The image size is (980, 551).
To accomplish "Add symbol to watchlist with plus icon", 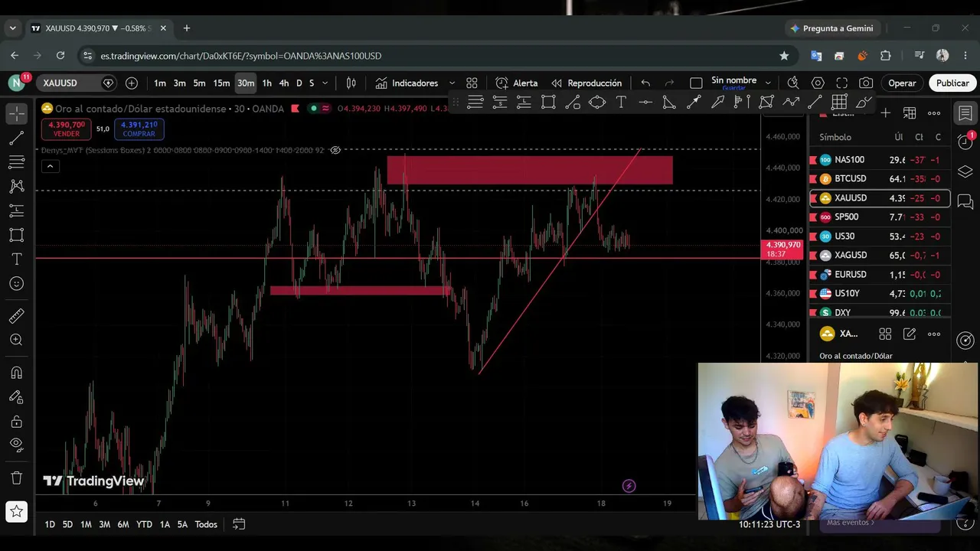I will coord(885,113).
